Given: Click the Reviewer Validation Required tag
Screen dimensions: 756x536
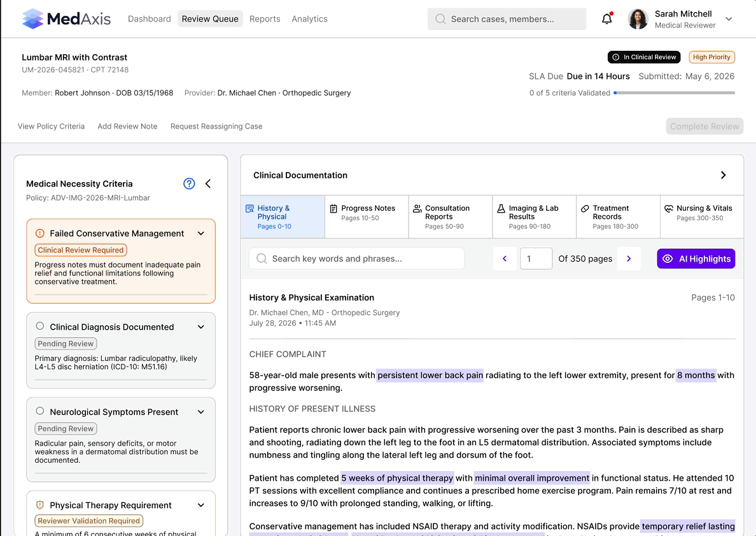Looking at the screenshot, I should [x=88, y=521].
